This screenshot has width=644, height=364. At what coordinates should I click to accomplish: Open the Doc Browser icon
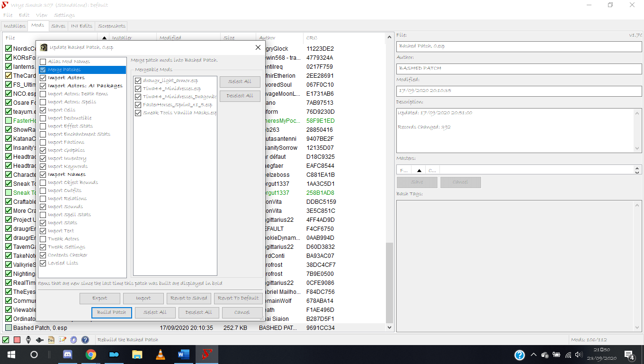[51, 340]
